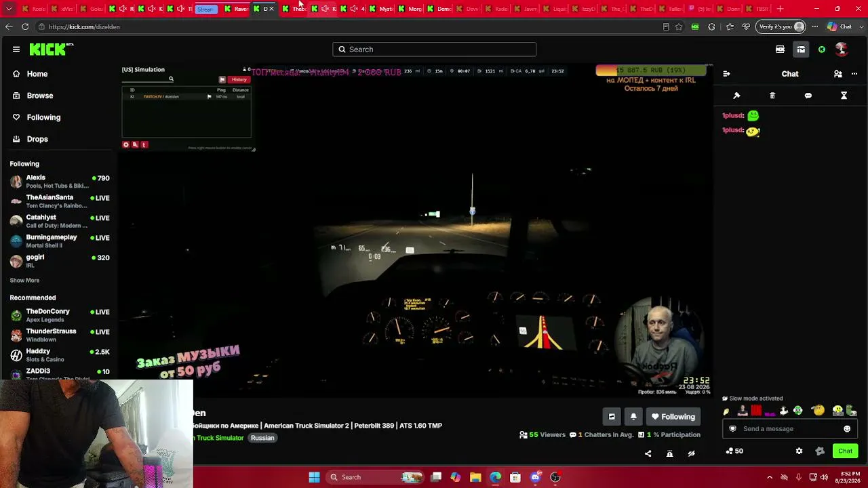Open OBS Studio from the taskbar
868x488 pixels.
pyautogui.click(x=555, y=477)
